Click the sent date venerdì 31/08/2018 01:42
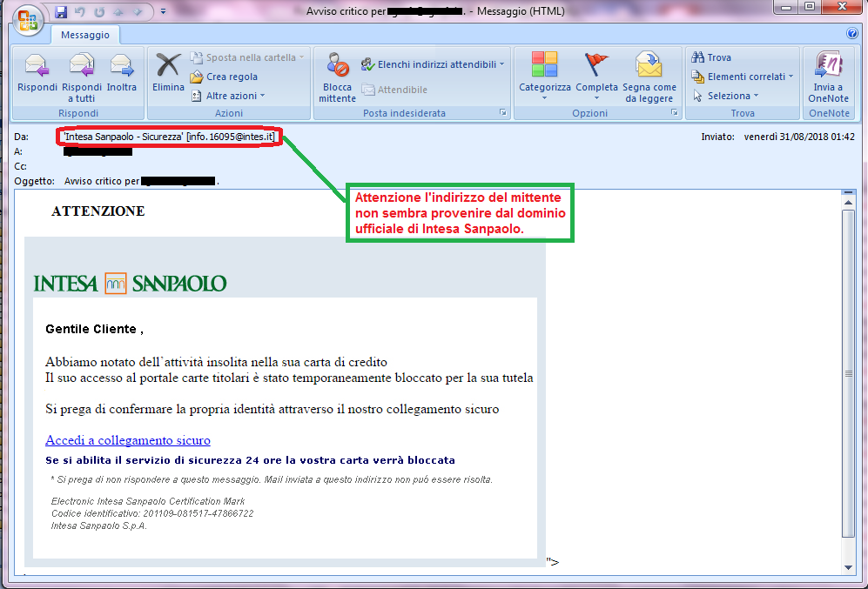The height and width of the screenshot is (589, 868). (x=799, y=137)
